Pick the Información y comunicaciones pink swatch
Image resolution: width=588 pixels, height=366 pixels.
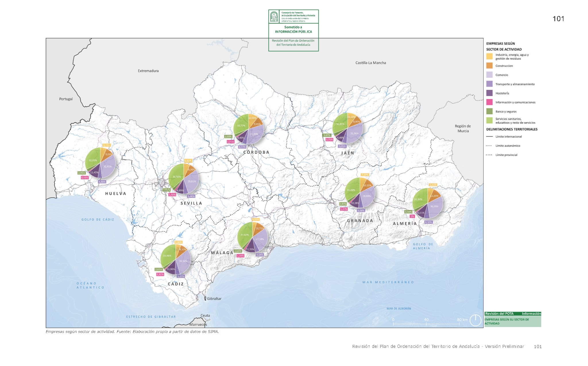pos(489,102)
